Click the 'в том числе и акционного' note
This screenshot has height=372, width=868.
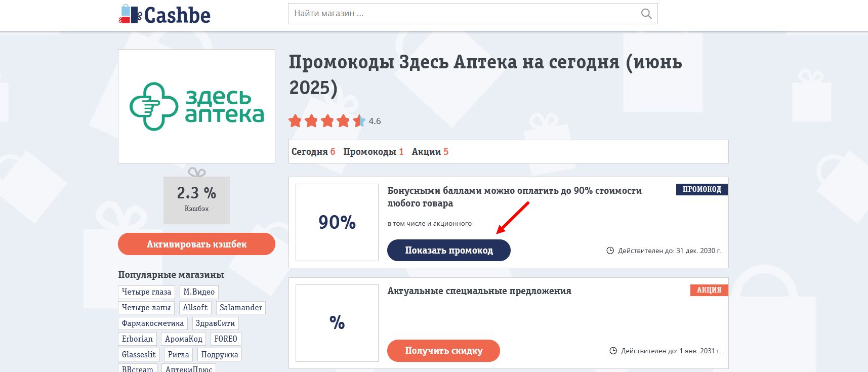(x=430, y=223)
